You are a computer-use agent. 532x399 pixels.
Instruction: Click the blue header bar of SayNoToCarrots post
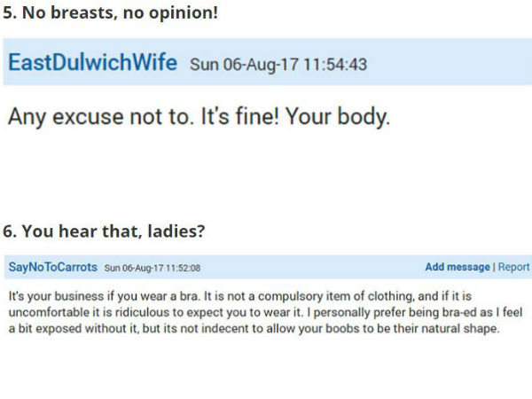(x=268, y=267)
